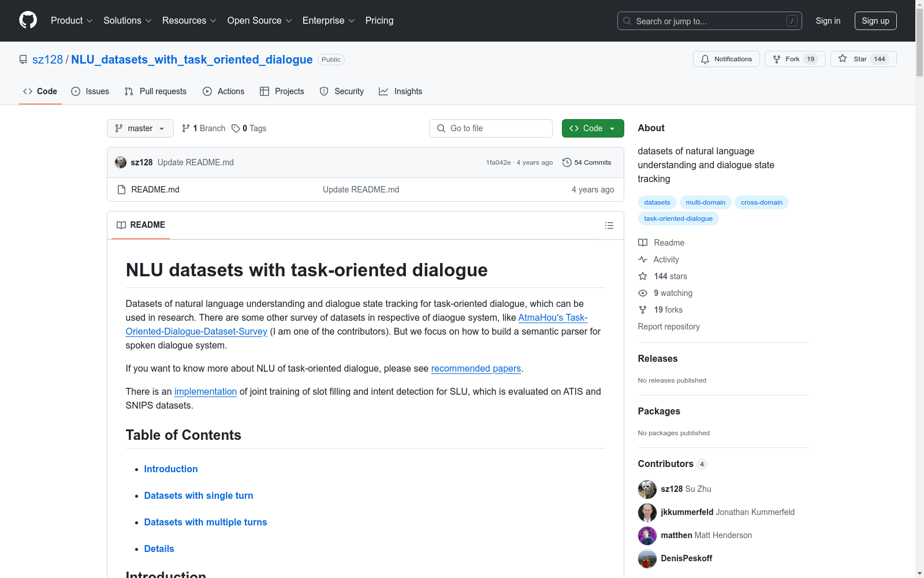The width and height of the screenshot is (924, 578).
Task: Focus the Go to file input
Action: click(491, 128)
